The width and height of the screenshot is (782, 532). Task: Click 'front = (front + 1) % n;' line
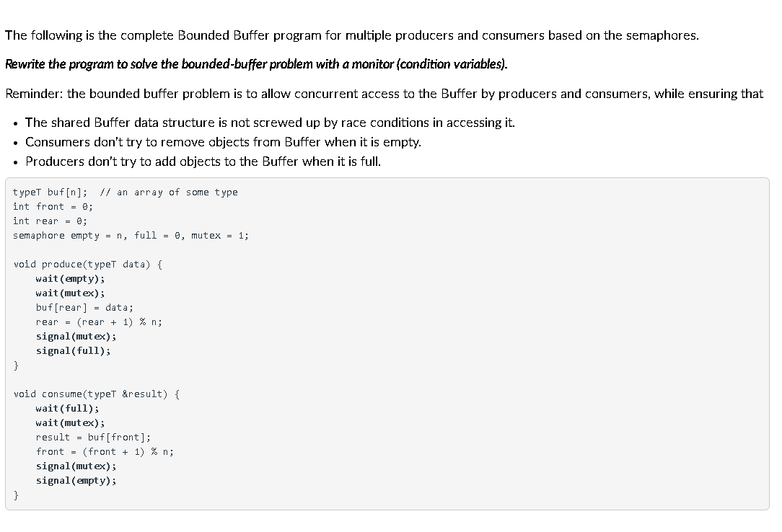105,452
